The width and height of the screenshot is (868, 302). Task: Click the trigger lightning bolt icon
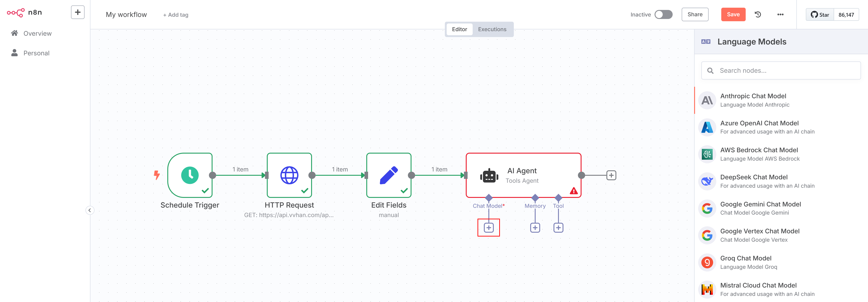(157, 175)
